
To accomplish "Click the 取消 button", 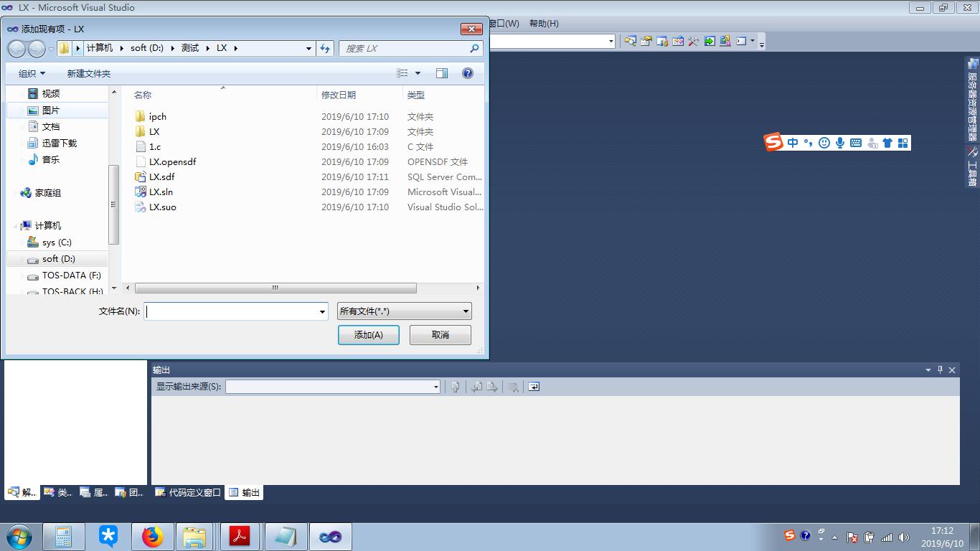I will [440, 335].
